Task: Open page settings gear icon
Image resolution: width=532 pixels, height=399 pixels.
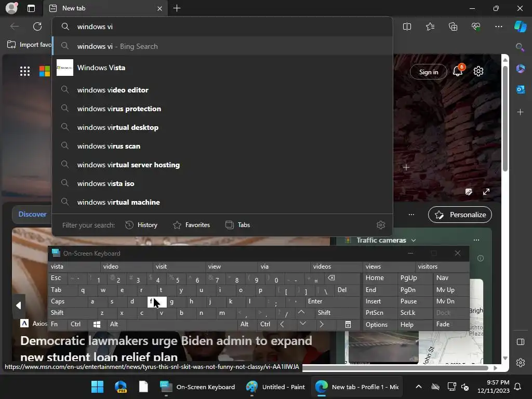Action: [x=478, y=71]
